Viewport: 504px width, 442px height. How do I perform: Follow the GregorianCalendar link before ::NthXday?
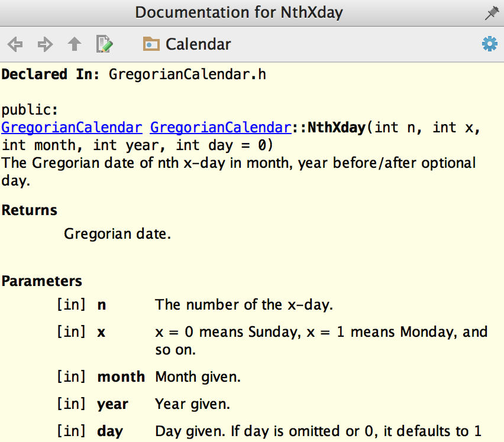(221, 127)
